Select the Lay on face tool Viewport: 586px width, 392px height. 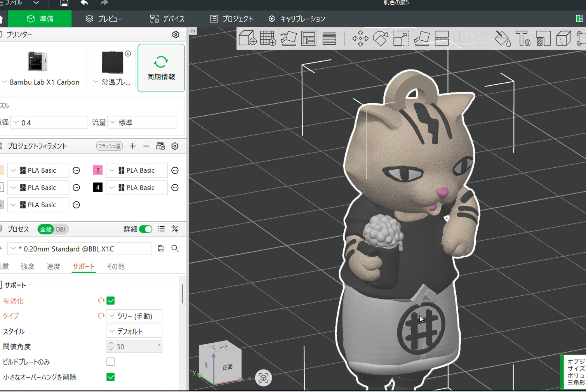pyautogui.click(x=421, y=38)
